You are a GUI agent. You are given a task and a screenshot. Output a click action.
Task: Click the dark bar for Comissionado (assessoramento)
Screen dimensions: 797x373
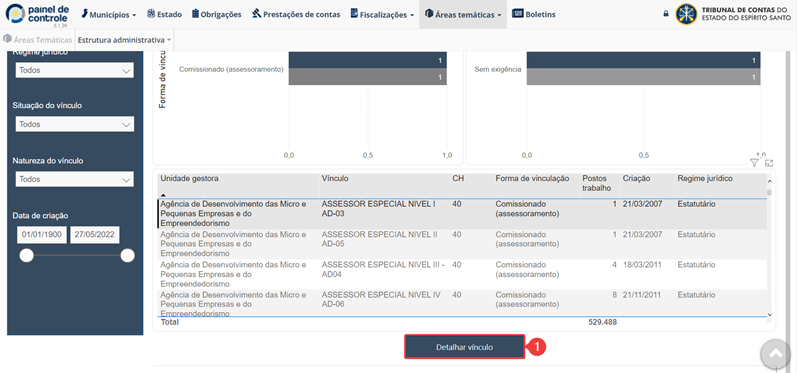point(367,60)
